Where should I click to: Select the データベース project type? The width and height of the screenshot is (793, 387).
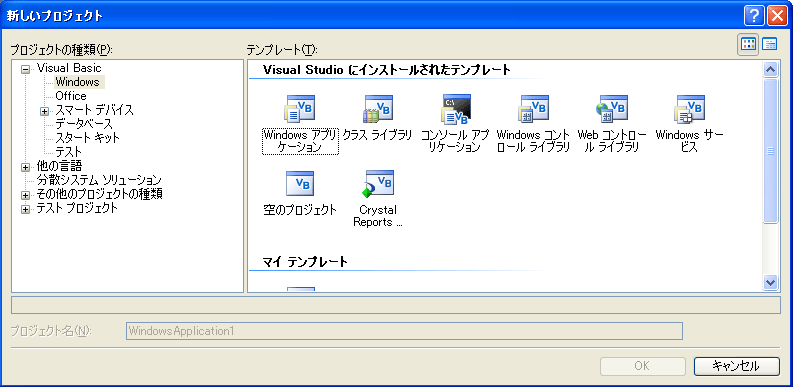click(84, 123)
